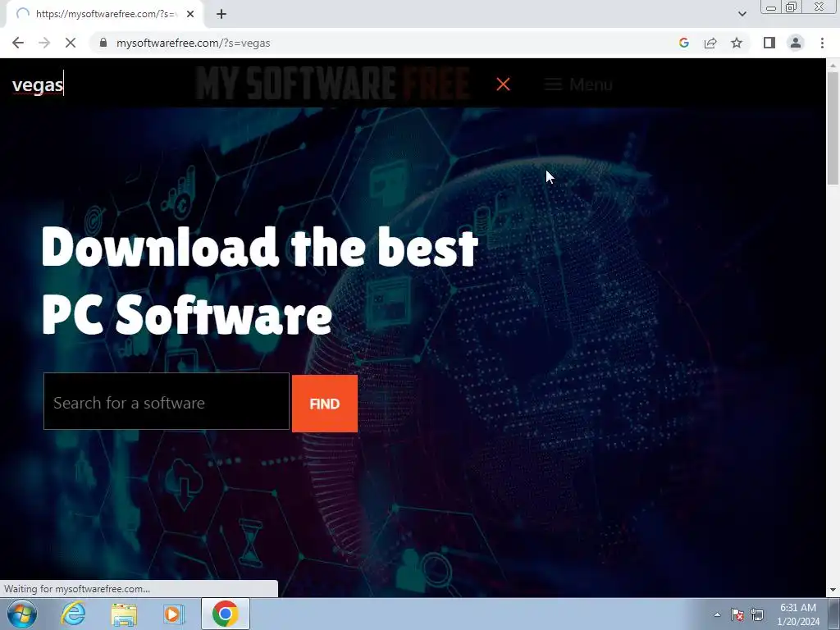Open a new browser tab

(221, 14)
